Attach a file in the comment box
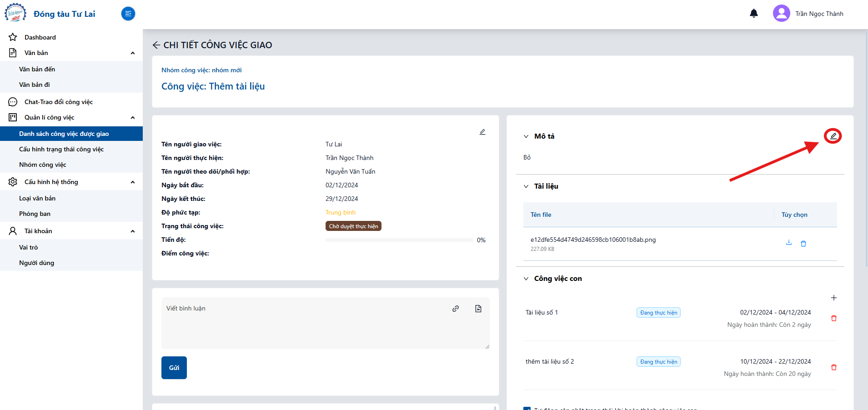 pyautogui.click(x=478, y=309)
